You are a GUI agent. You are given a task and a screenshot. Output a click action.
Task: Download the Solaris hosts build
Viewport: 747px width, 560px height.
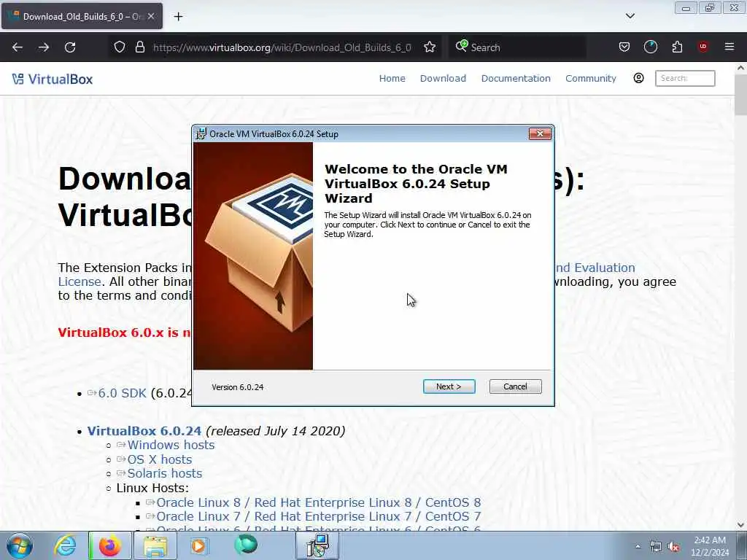click(x=165, y=473)
